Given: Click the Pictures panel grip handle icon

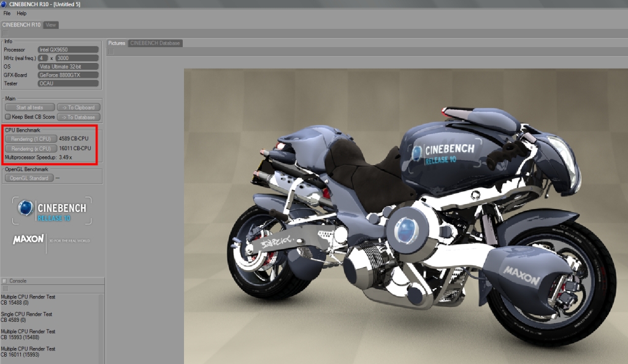Looking at the screenshot, I should tap(111, 51).
